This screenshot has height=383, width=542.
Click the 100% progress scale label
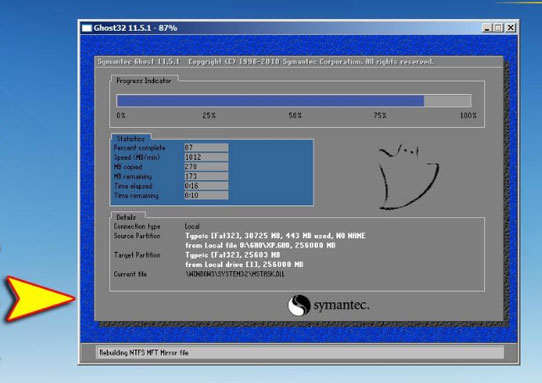pos(468,115)
